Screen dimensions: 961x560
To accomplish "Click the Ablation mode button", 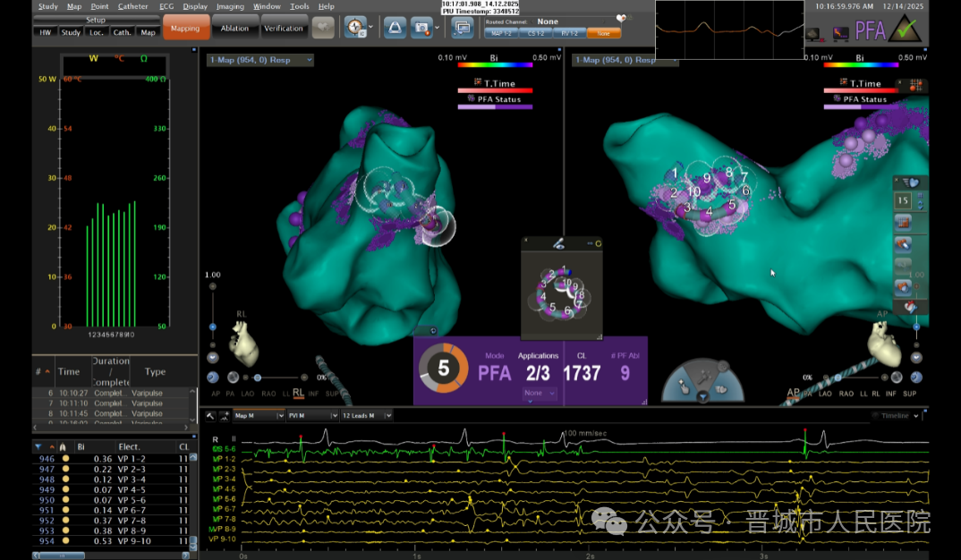I will (x=234, y=28).
